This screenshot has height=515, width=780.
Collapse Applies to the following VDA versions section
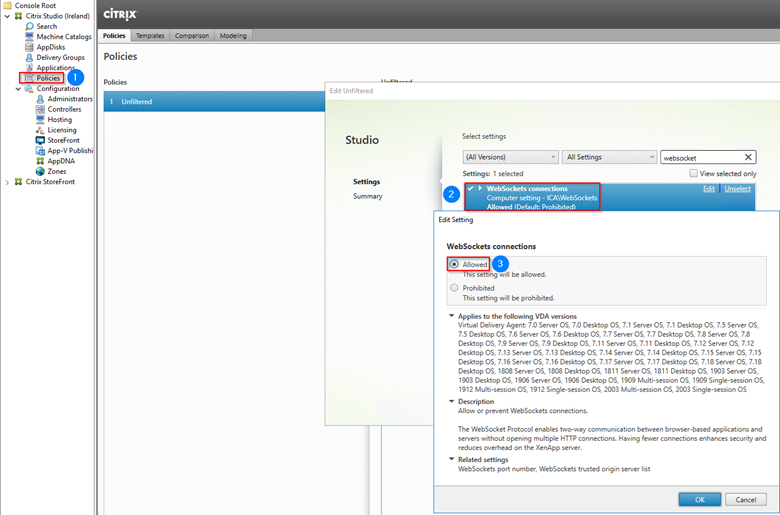pos(452,316)
